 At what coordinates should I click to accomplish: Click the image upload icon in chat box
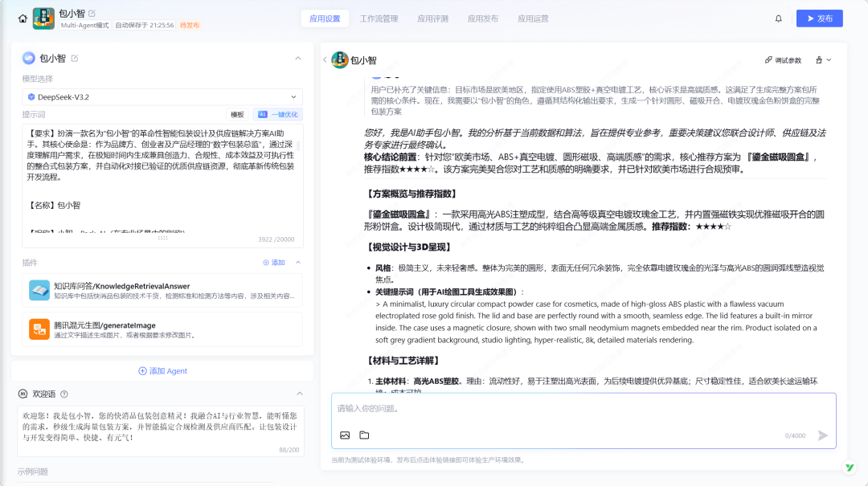point(345,435)
